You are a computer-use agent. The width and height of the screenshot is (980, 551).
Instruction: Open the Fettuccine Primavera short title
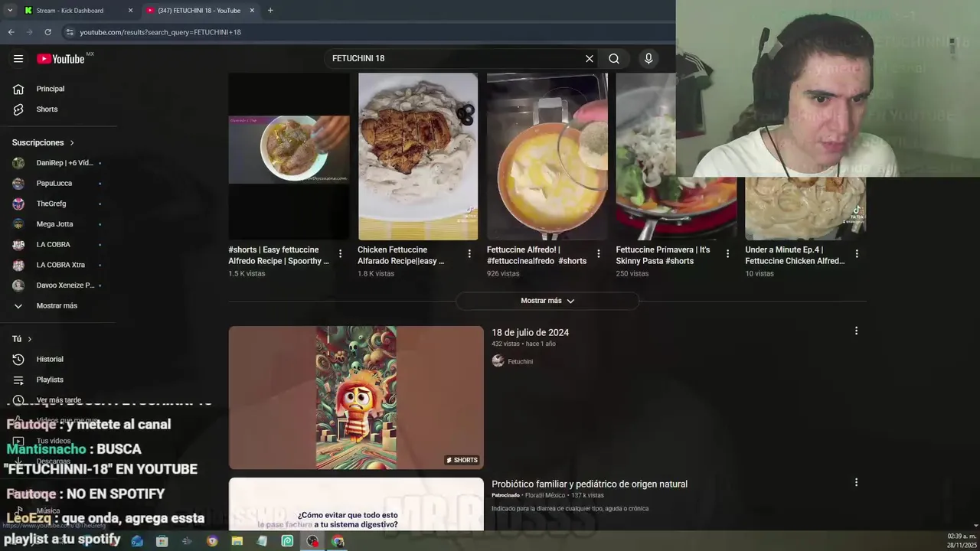coord(663,256)
